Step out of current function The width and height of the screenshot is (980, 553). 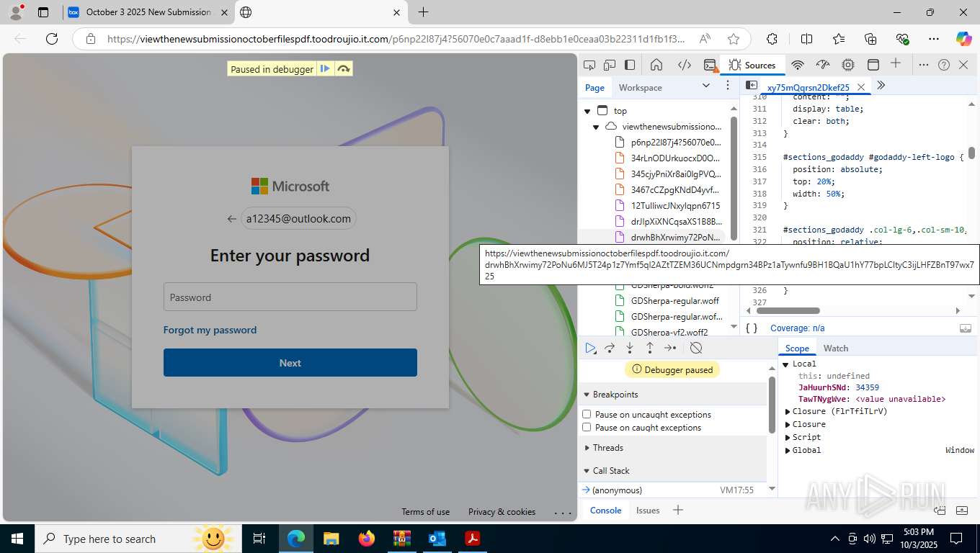[650, 348]
